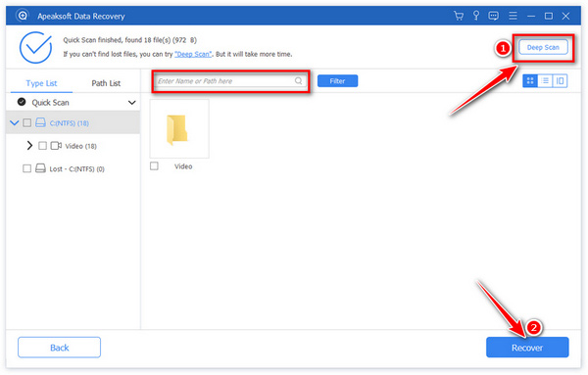Click the Filter button

[337, 81]
